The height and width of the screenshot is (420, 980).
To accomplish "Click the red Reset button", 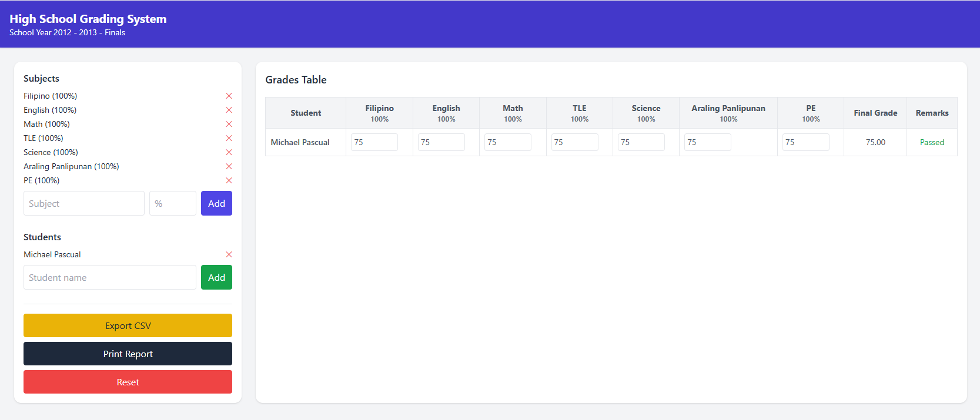I will pyautogui.click(x=128, y=382).
